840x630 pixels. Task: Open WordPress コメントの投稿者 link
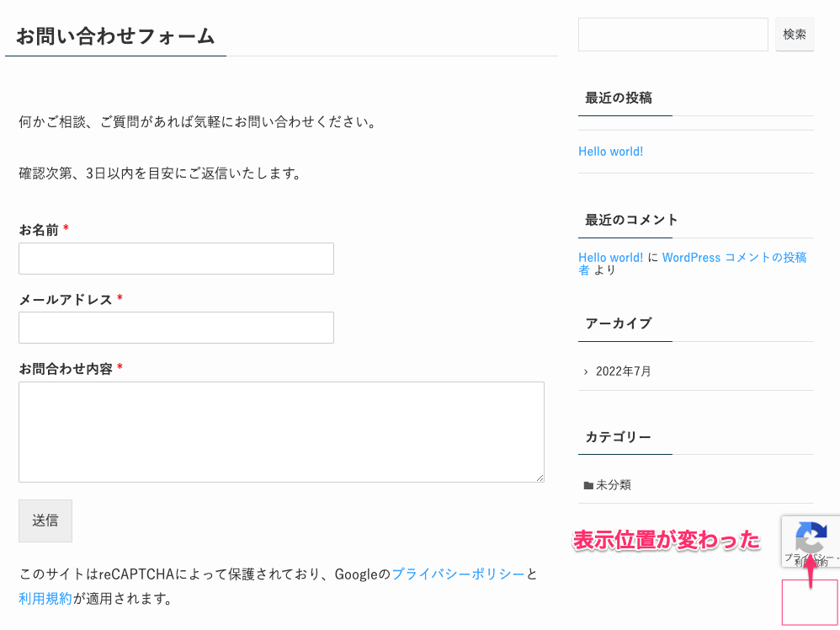[x=692, y=264]
